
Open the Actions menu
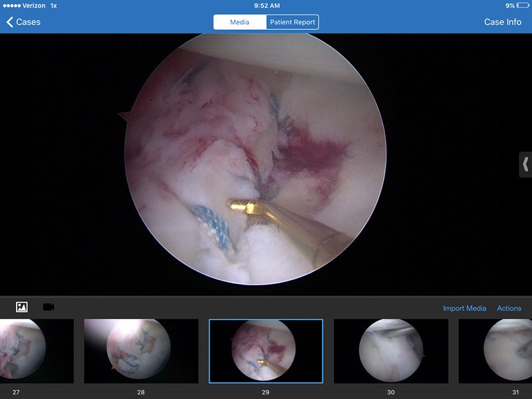point(509,308)
